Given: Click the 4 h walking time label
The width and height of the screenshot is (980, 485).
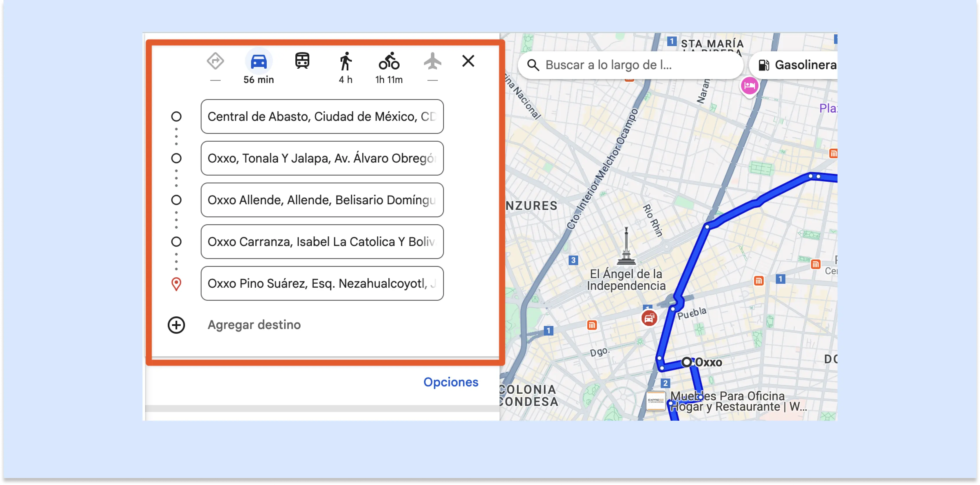Looking at the screenshot, I should pyautogui.click(x=345, y=80).
